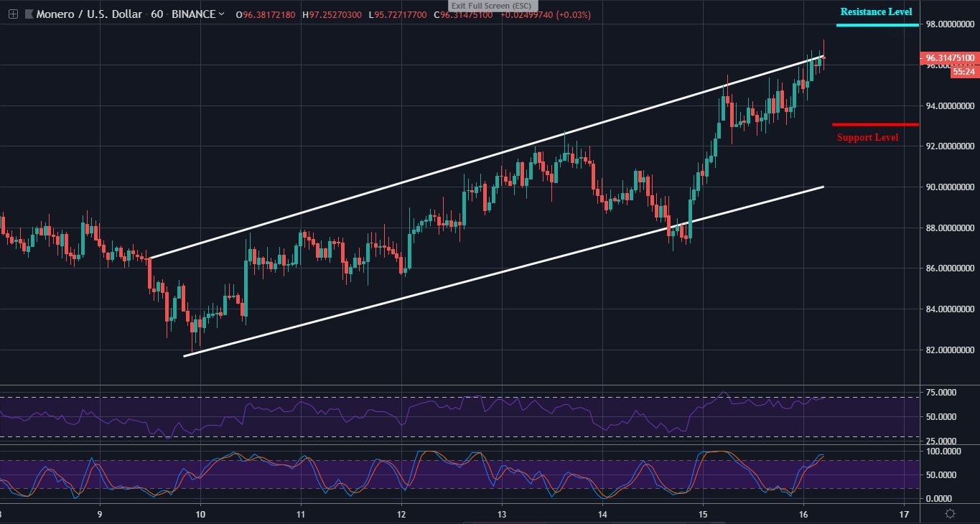Viewport: 980px width, 524px height.
Task: Click Exit Full Screen button
Action: tap(493, 6)
